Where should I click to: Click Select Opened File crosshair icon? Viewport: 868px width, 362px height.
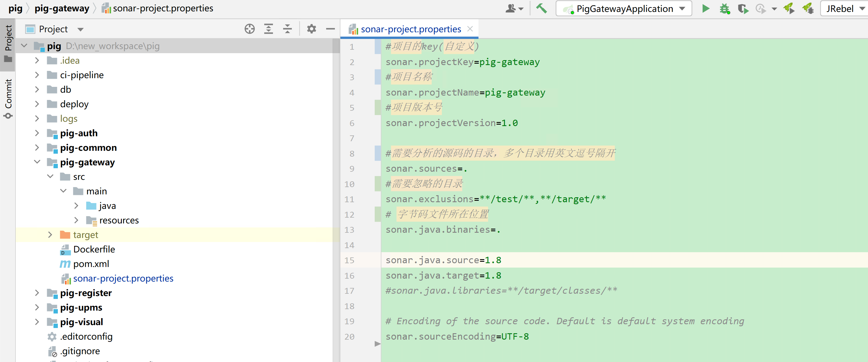(249, 29)
